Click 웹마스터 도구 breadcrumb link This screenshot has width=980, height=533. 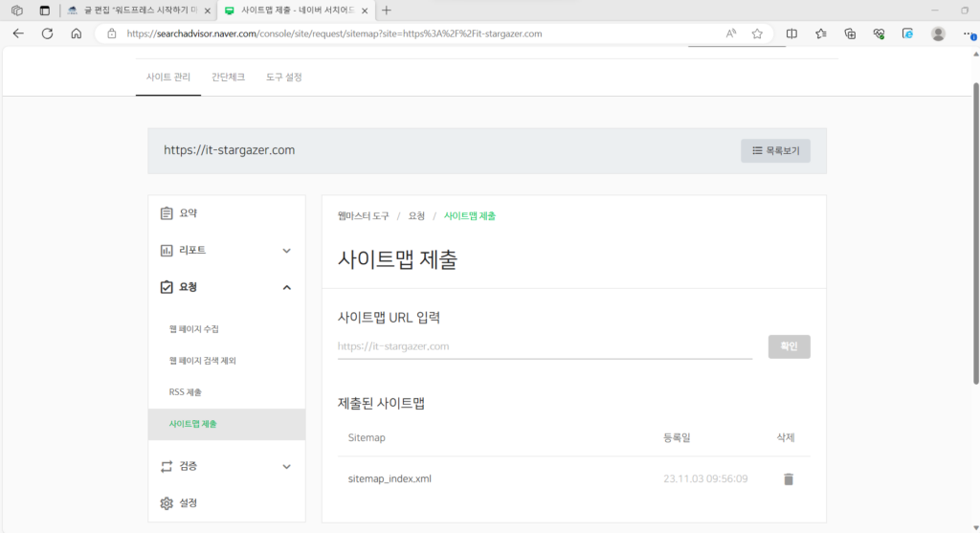(363, 216)
